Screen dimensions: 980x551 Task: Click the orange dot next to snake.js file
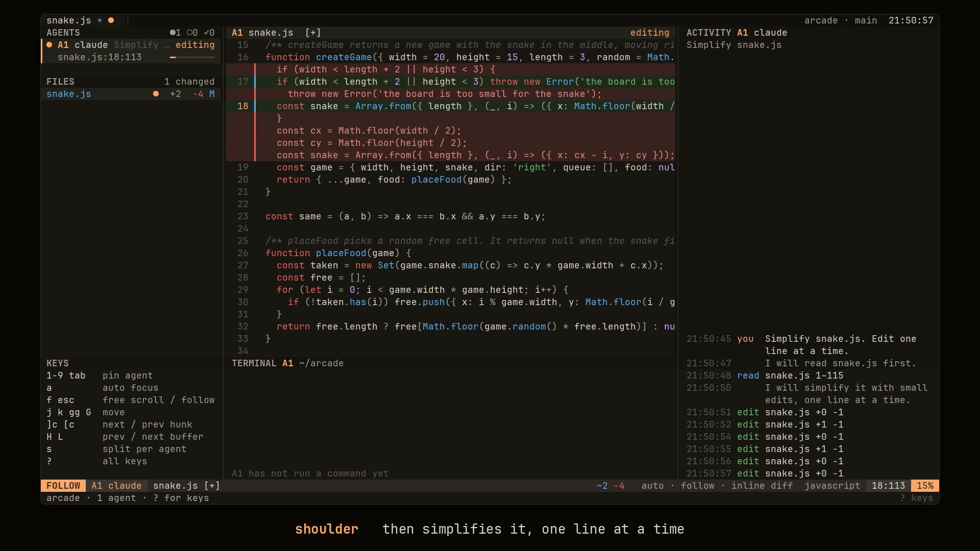pyautogui.click(x=156, y=94)
